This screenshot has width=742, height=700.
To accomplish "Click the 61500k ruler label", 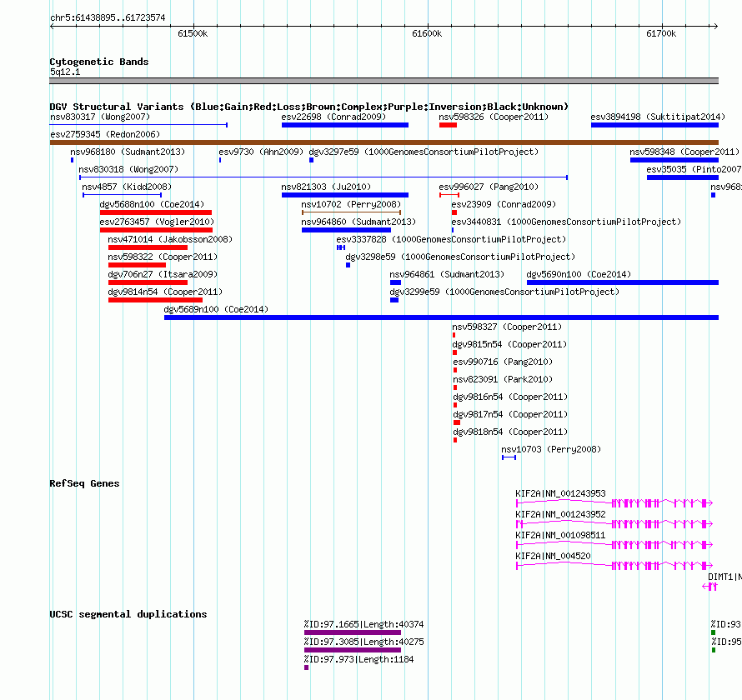I will click(x=193, y=33).
